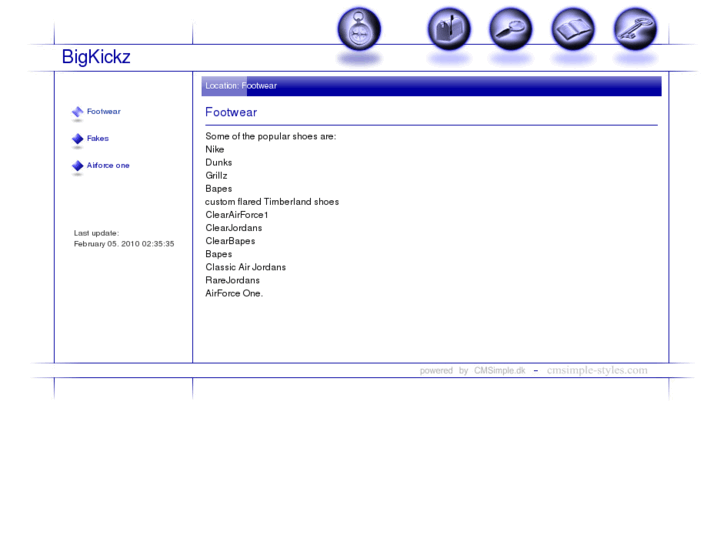The width and height of the screenshot is (727, 545).
Task: Open the mailbox contact icon
Action: 449,29
